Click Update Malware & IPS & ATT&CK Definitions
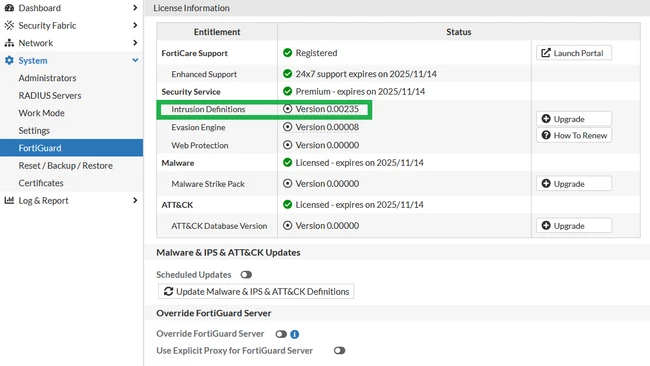Viewport: 650px width, 366px height. pos(256,291)
